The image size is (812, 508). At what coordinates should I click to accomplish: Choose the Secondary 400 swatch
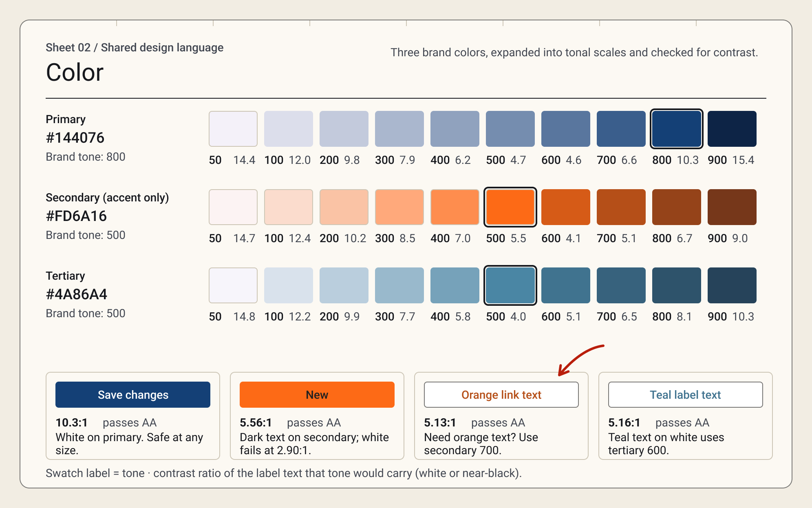455,207
